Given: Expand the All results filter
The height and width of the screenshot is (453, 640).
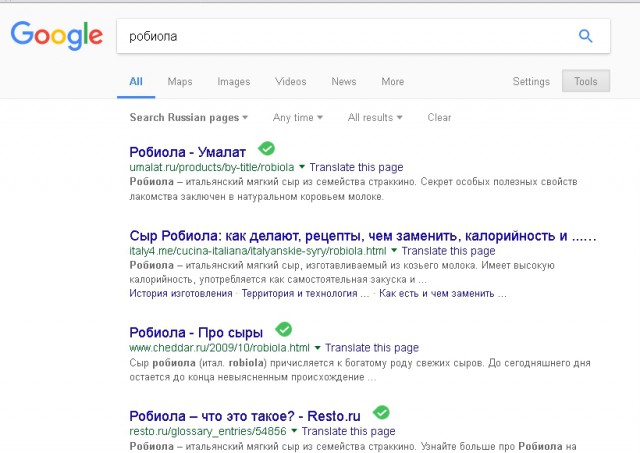Looking at the screenshot, I should [x=375, y=118].
